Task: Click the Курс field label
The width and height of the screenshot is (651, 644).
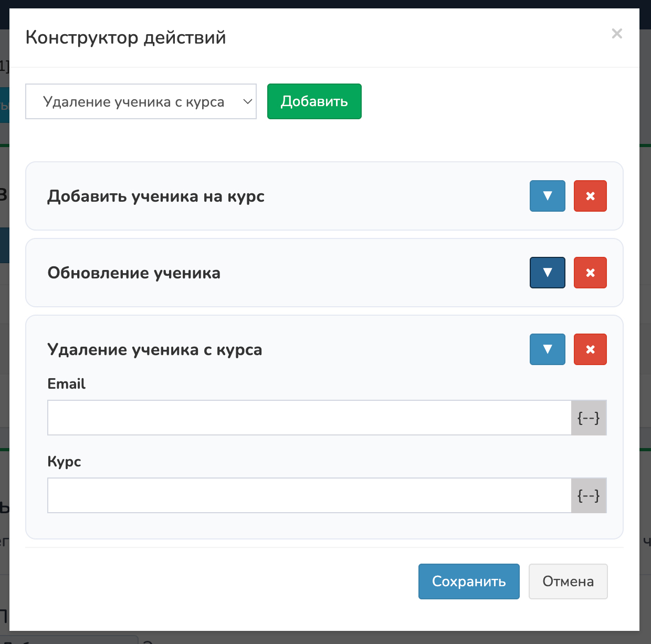Action: [x=64, y=462]
